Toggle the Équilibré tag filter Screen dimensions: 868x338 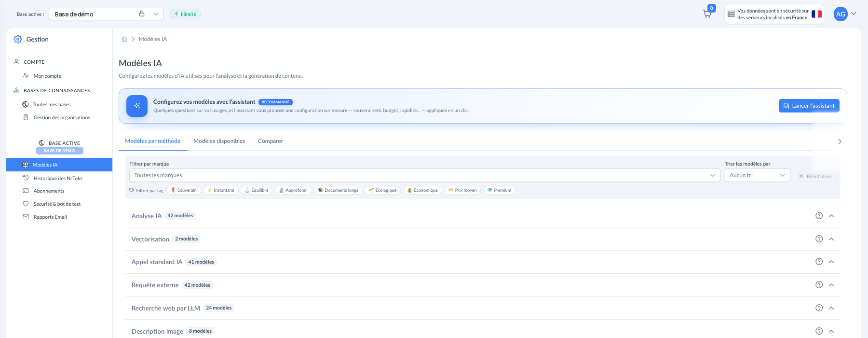pyautogui.click(x=257, y=190)
